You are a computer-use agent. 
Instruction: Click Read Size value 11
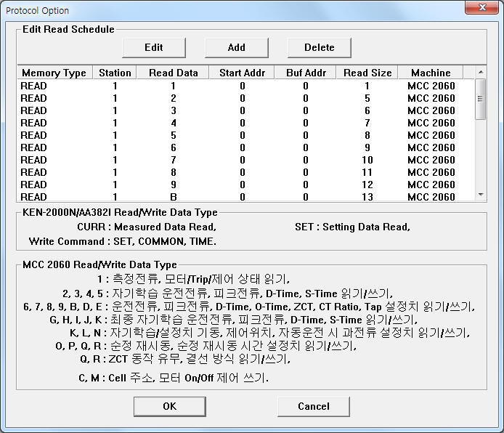367,172
